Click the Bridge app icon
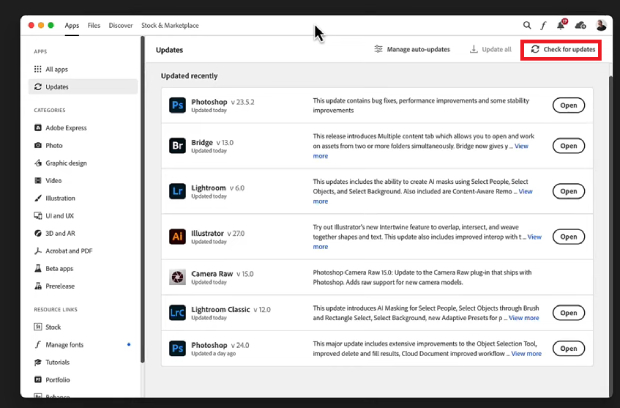Viewport: 620px width, 408px height. click(177, 146)
